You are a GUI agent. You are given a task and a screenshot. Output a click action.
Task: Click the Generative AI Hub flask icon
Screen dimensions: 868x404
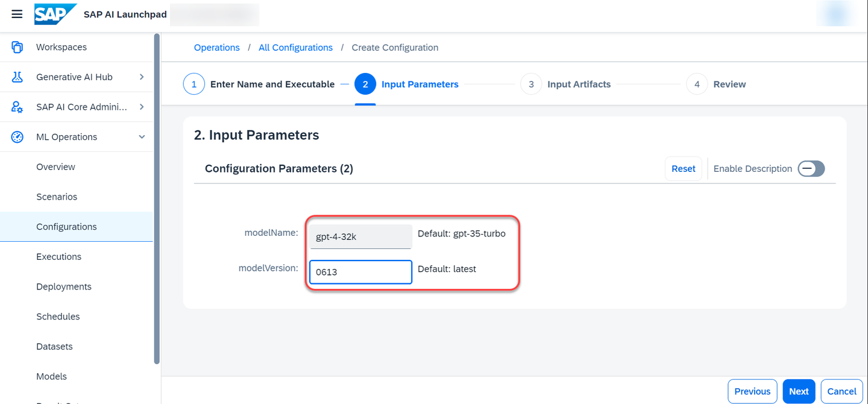point(17,77)
